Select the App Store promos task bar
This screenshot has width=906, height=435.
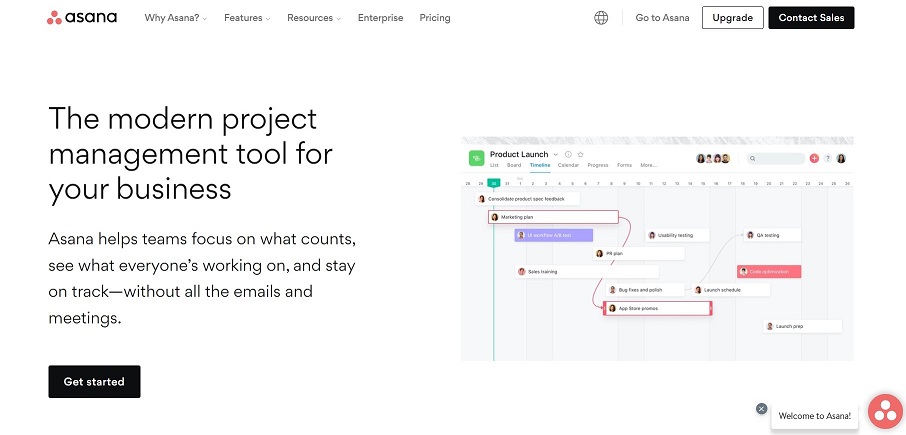tap(657, 308)
